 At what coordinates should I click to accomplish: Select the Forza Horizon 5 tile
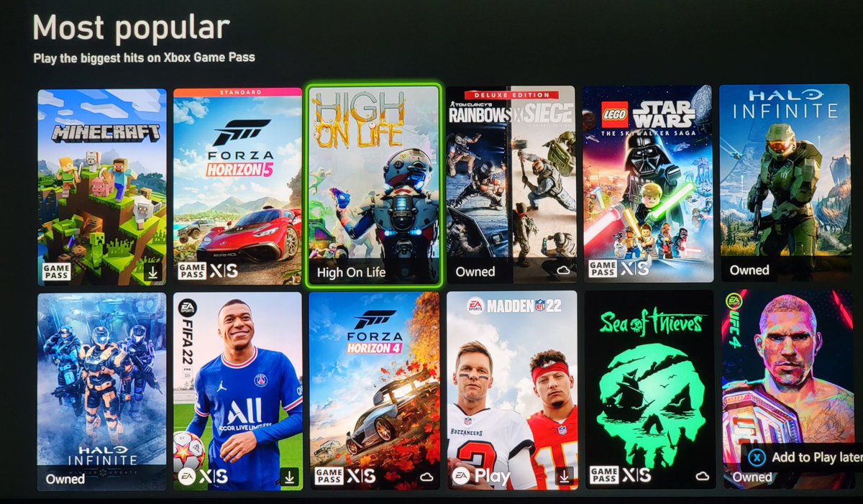(238, 187)
